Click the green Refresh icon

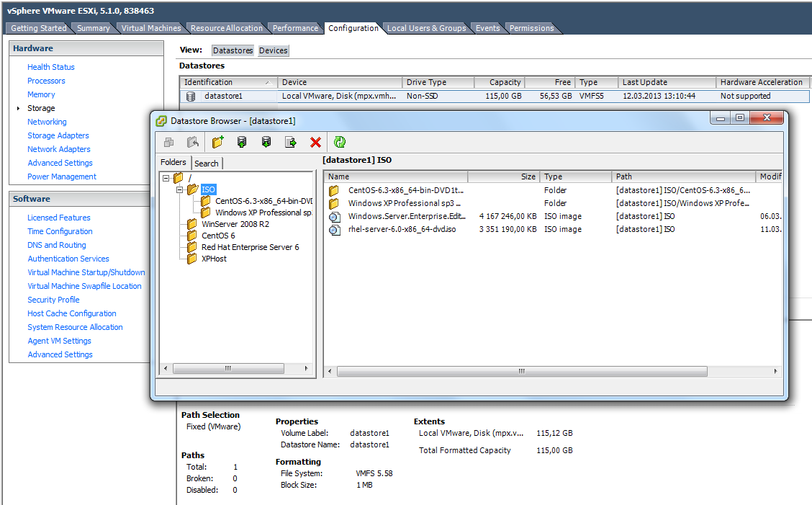click(340, 142)
